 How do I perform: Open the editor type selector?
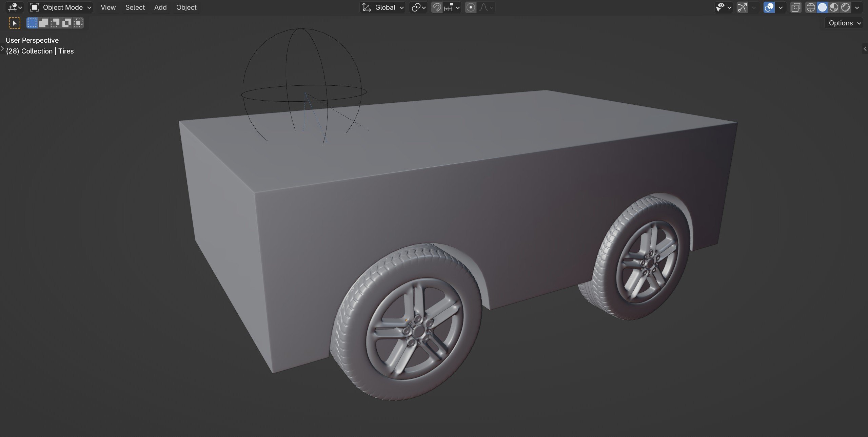pyautogui.click(x=15, y=7)
